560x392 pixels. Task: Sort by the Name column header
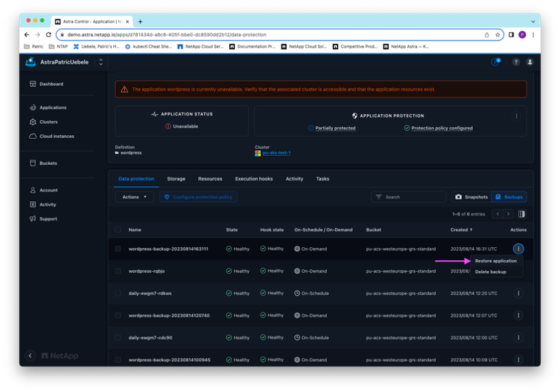point(135,230)
